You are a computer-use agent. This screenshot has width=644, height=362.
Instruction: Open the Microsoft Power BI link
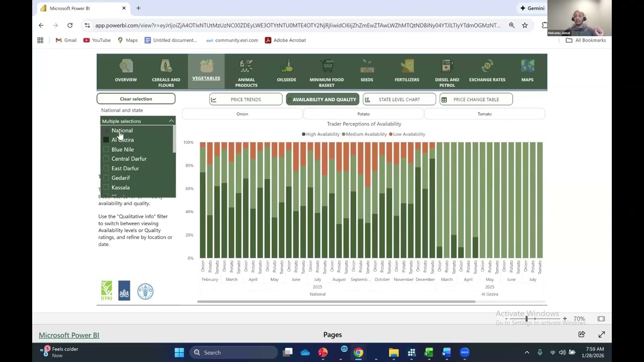[x=69, y=335]
